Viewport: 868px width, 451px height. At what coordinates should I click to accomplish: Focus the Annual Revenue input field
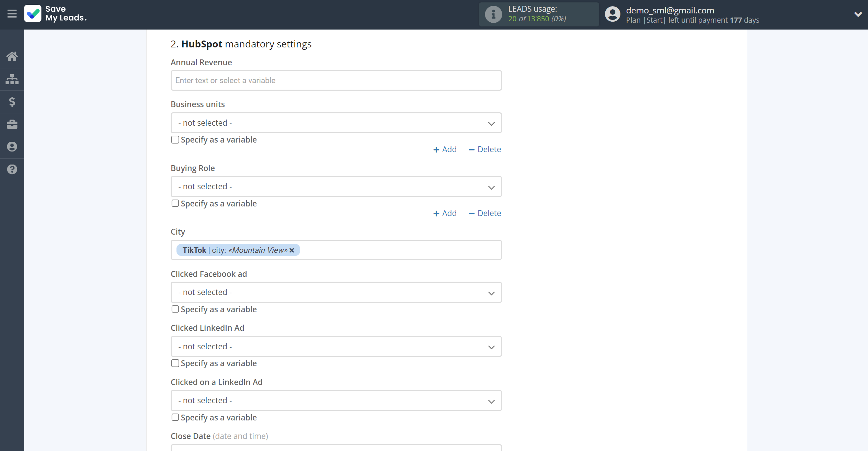pyautogui.click(x=336, y=80)
